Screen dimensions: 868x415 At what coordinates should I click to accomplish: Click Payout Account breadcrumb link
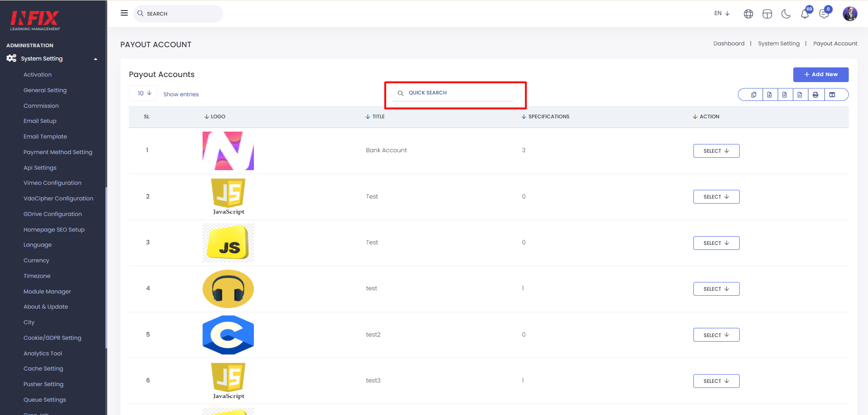(835, 44)
